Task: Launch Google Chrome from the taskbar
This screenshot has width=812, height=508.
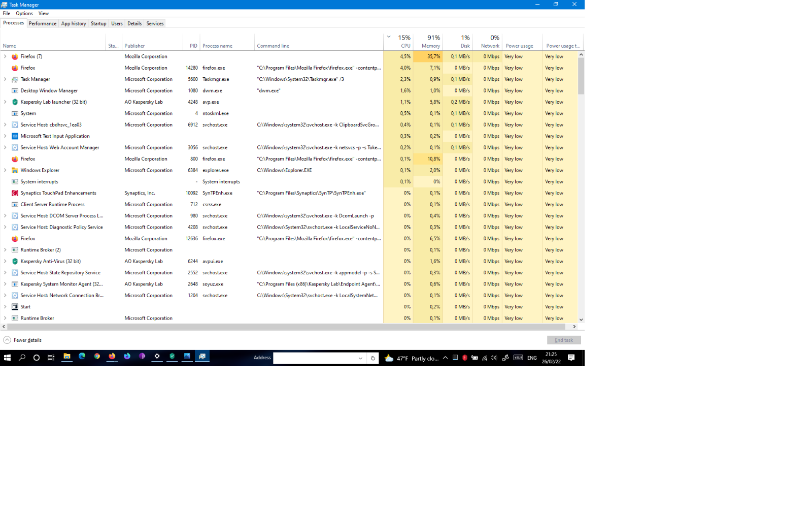Action: point(97,357)
